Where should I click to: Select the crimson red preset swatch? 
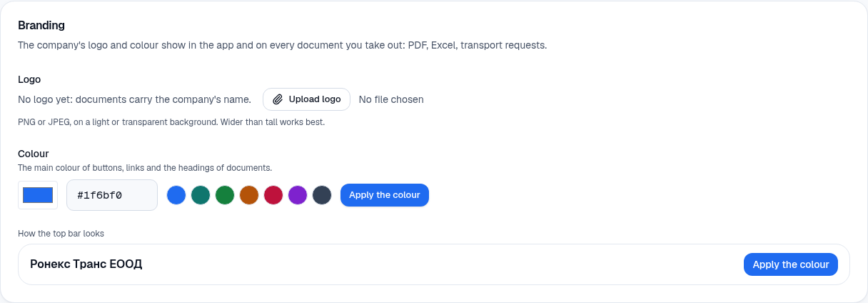pos(273,195)
